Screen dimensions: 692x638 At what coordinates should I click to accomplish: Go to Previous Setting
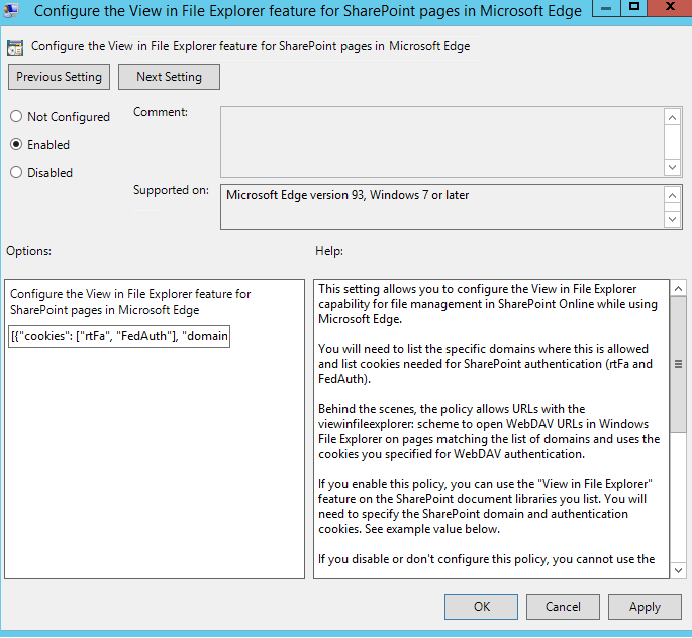(x=59, y=77)
